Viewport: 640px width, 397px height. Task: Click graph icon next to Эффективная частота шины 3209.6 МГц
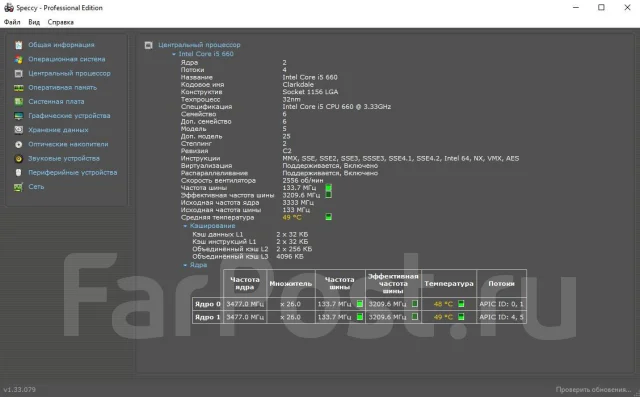tap(329, 195)
